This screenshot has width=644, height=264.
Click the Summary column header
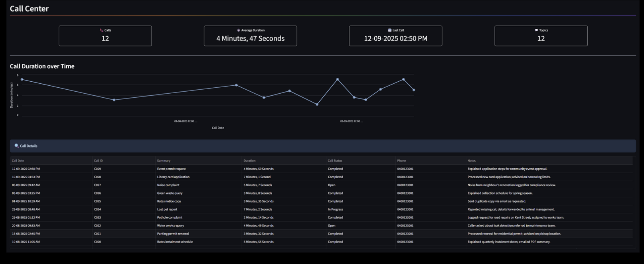point(164,161)
